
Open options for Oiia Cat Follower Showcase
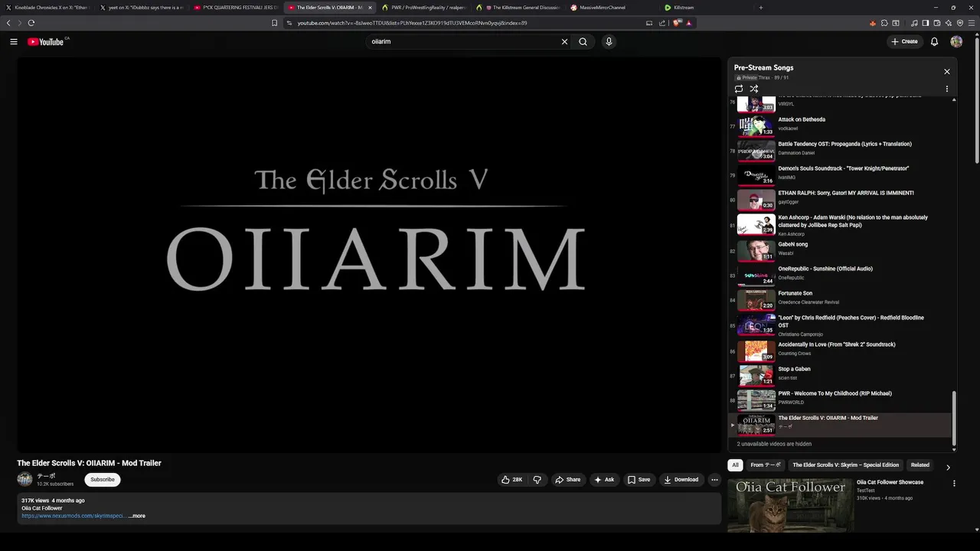tap(954, 484)
